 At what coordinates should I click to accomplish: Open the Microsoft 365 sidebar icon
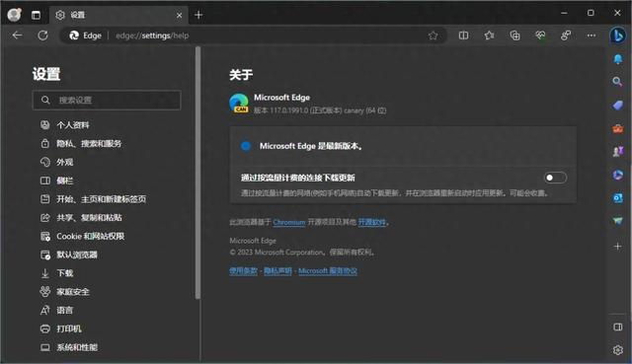617,175
